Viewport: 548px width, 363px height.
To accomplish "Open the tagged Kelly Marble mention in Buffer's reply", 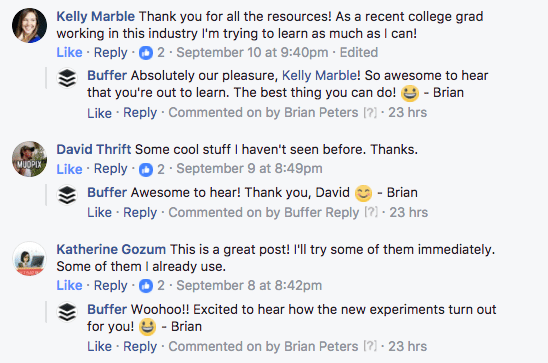I will 319,75.
